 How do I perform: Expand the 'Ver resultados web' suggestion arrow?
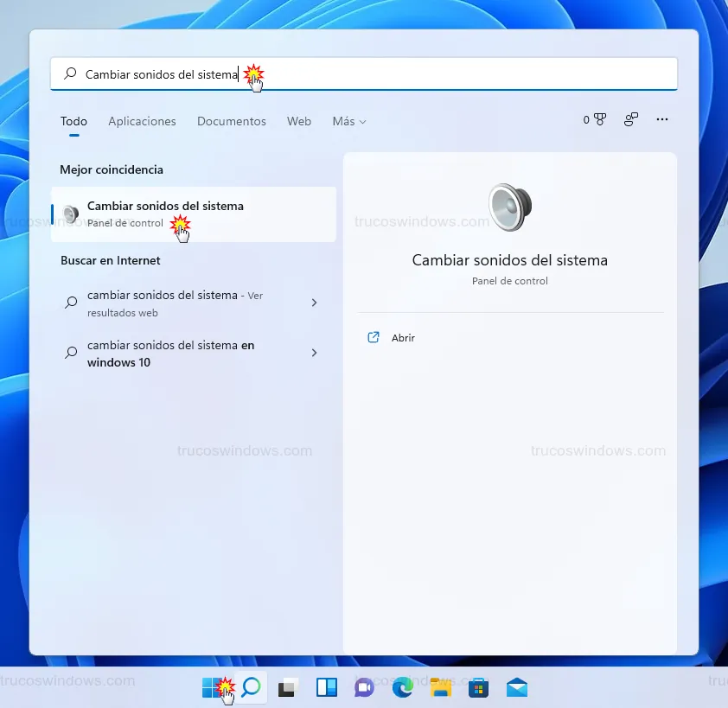coord(314,303)
